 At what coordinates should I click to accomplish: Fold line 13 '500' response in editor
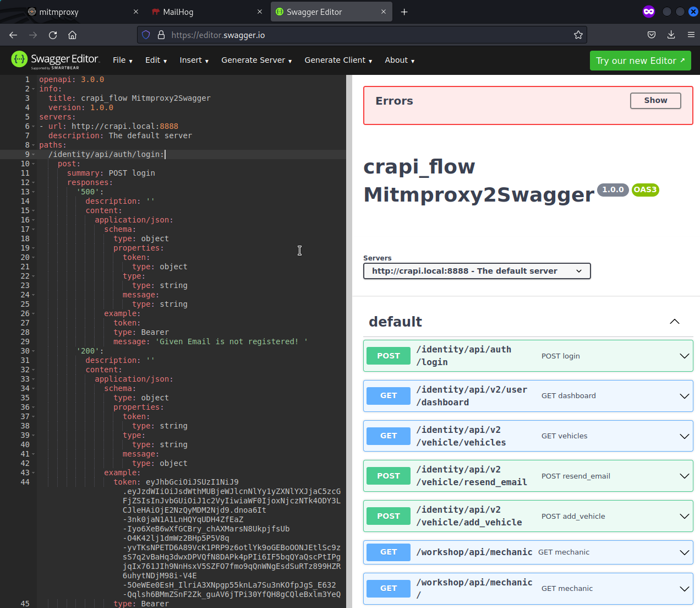point(33,192)
